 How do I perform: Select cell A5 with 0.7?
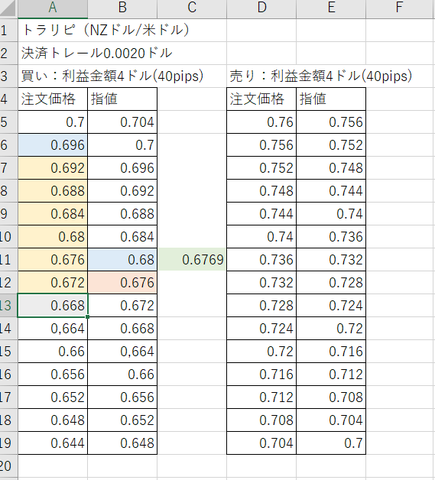(53, 122)
